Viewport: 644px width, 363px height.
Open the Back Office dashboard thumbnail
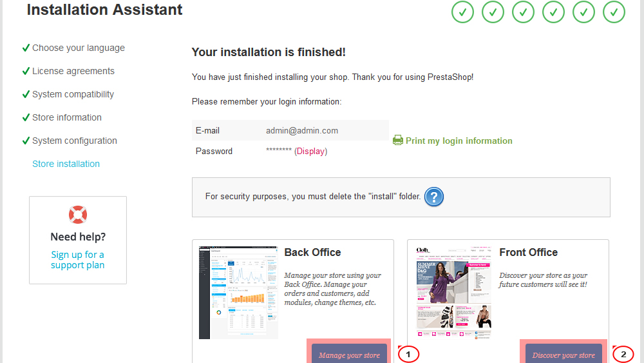tap(238, 293)
